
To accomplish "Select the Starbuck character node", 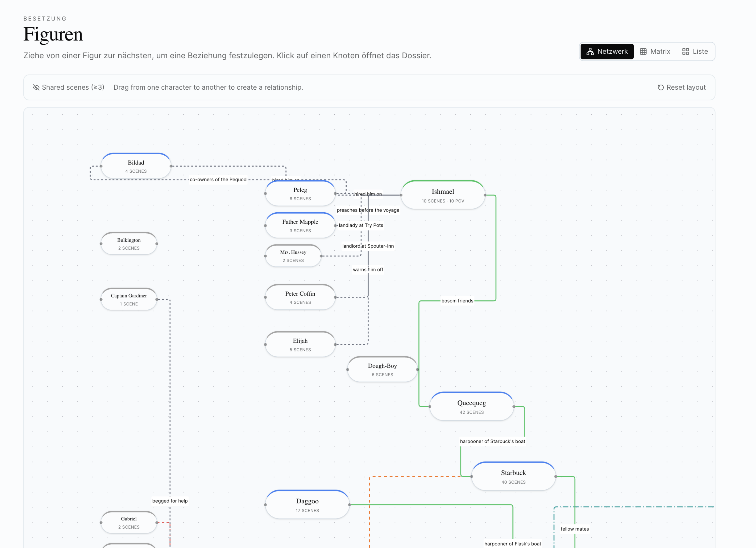I will (x=513, y=476).
